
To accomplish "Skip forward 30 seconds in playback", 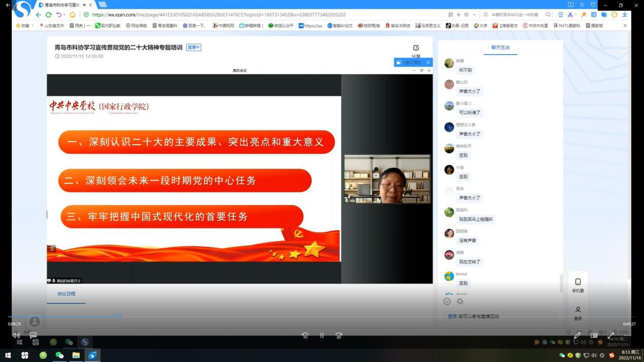I will pos(339,336).
